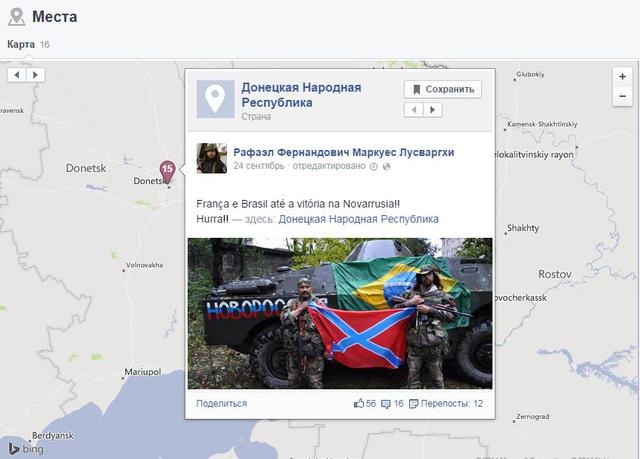The image size is (640, 459).
Task: Go to previous post in the popup
Action: click(x=414, y=110)
